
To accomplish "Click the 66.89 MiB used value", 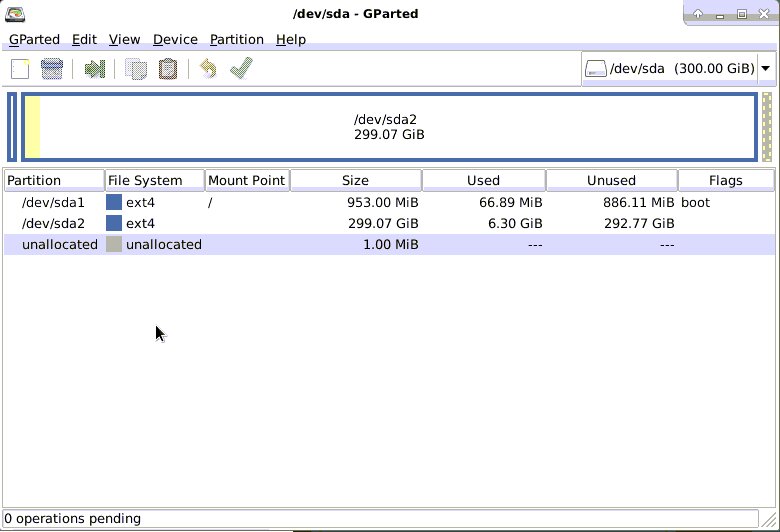I will [510, 203].
